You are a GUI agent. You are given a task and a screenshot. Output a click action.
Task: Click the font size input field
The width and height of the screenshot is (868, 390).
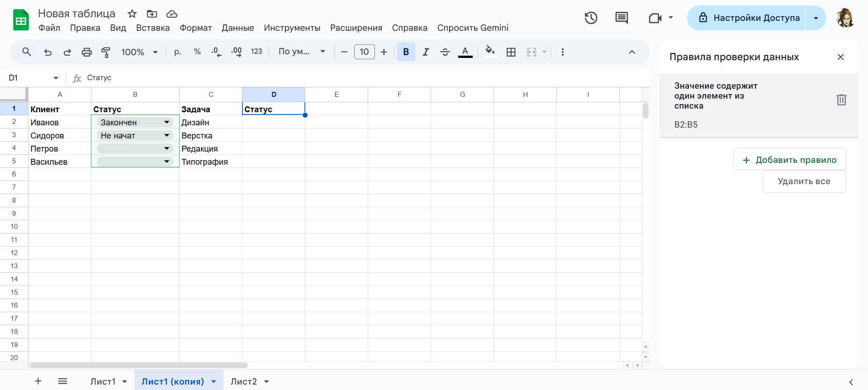pyautogui.click(x=364, y=52)
